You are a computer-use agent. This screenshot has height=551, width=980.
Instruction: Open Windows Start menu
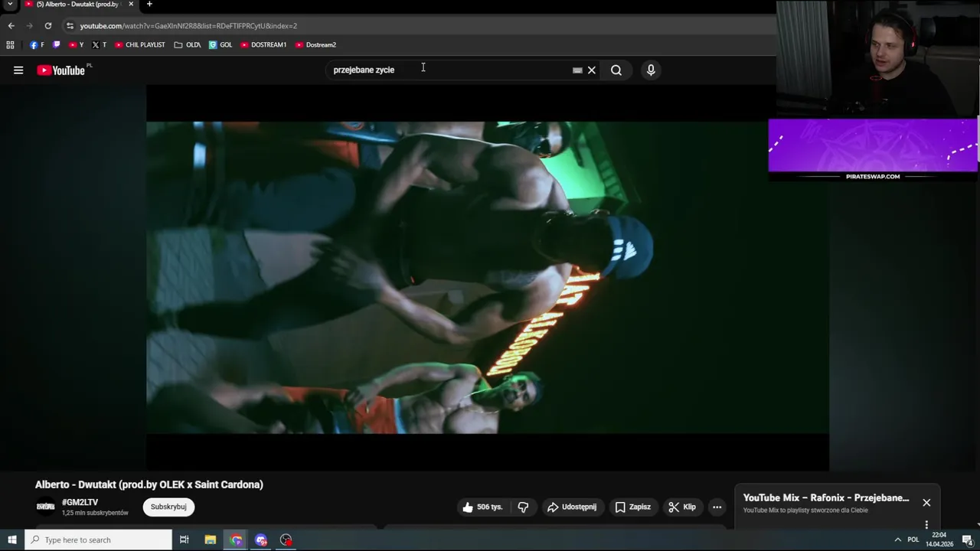pyautogui.click(x=11, y=540)
